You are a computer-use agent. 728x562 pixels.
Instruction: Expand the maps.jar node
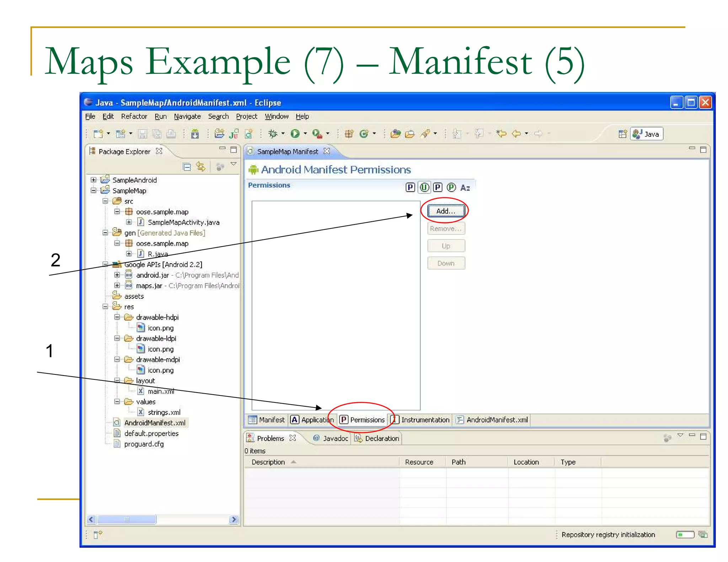coord(117,285)
